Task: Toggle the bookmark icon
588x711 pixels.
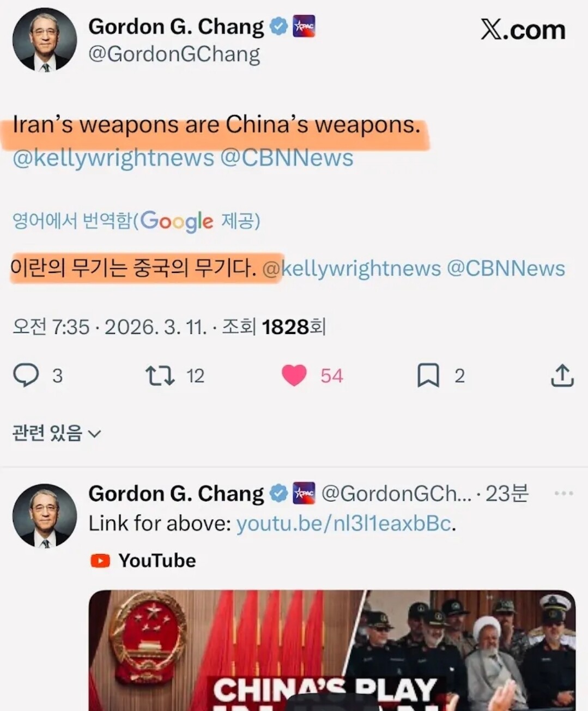Action: (x=428, y=375)
